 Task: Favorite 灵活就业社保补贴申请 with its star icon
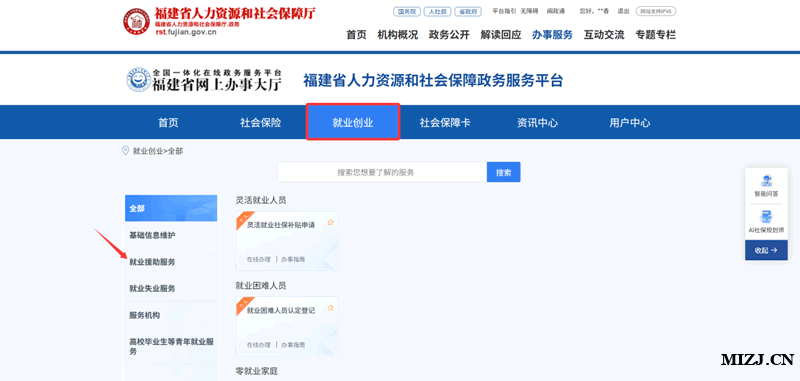331,222
